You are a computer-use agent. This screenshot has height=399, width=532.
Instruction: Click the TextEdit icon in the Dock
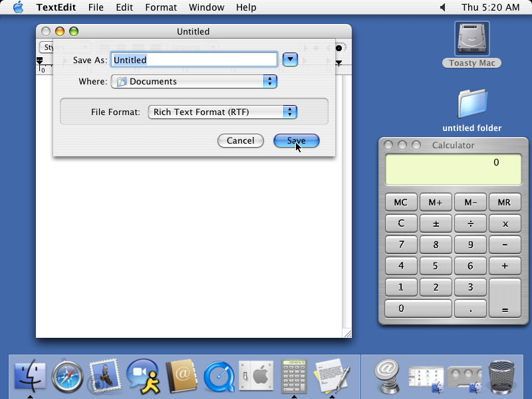[331, 376]
